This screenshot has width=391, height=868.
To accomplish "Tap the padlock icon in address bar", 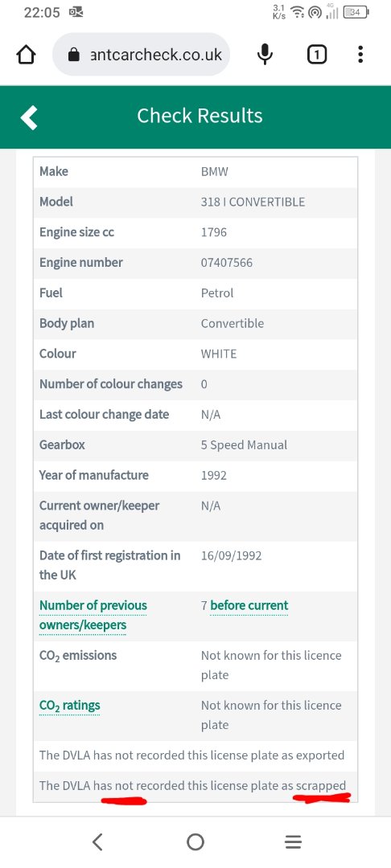I will click(74, 55).
